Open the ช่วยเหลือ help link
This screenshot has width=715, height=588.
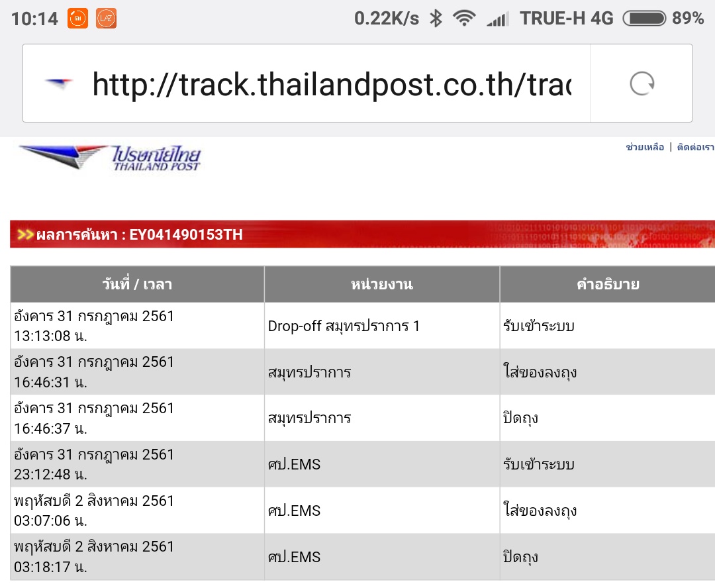(x=644, y=147)
